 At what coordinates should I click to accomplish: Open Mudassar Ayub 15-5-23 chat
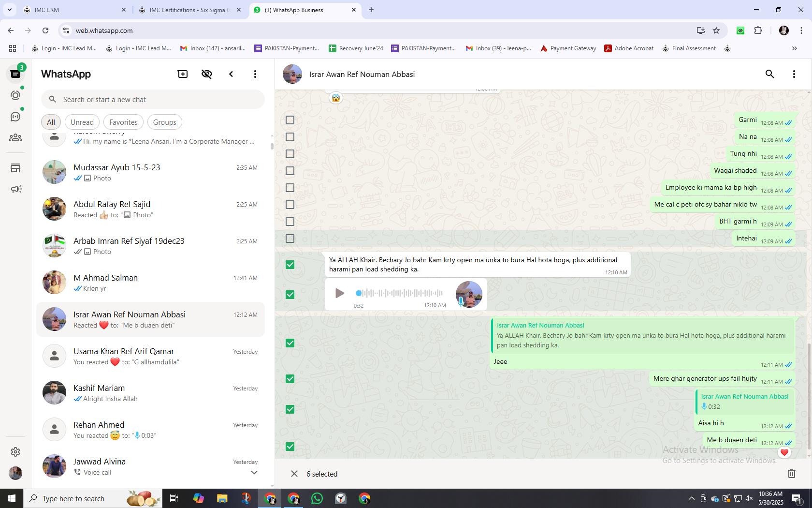(x=150, y=172)
